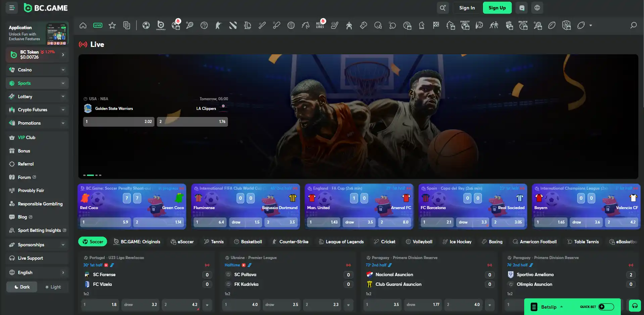Select the BC Originals icon in sports toolbar
The height and width of the screenshot is (315, 644).
(x=161, y=25)
